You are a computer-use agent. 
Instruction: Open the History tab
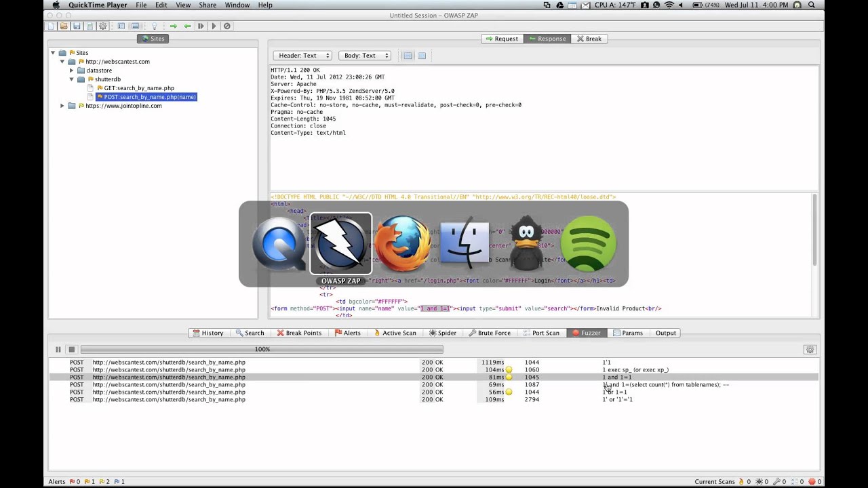pos(208,333)
